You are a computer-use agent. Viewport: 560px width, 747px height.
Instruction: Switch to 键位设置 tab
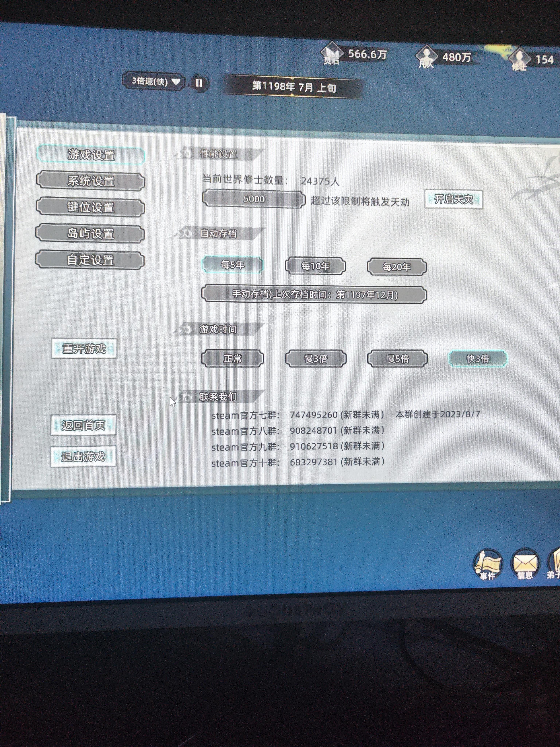pyautogui.click(x=90, y=207)
